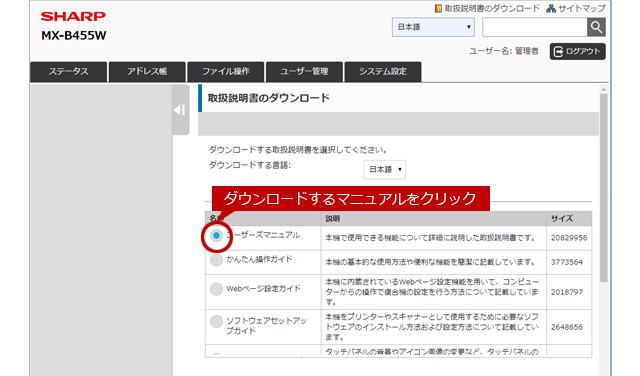Click the サイズ column header
This screenshot has width=640, height=376.
562,219
